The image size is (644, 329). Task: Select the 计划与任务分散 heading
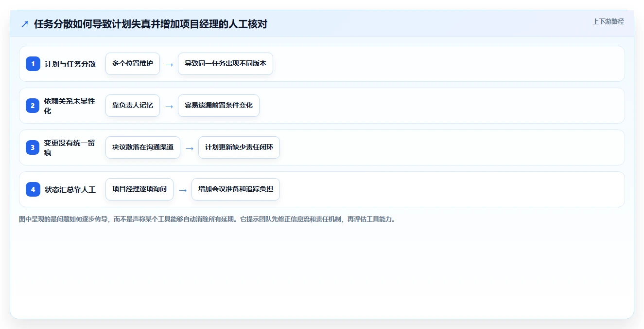(x=70, y=64)
